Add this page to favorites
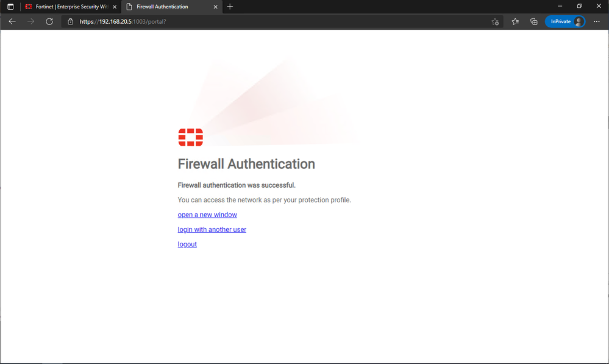This screenshot has height=364, width=609. click(x=495, y=21)
